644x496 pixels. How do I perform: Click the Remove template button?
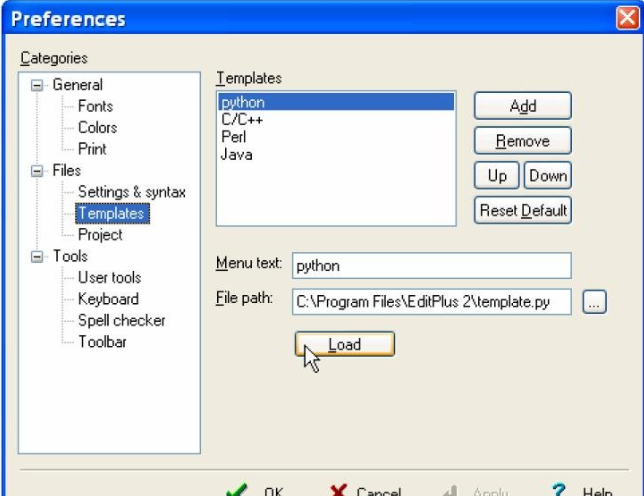(522, 141)
